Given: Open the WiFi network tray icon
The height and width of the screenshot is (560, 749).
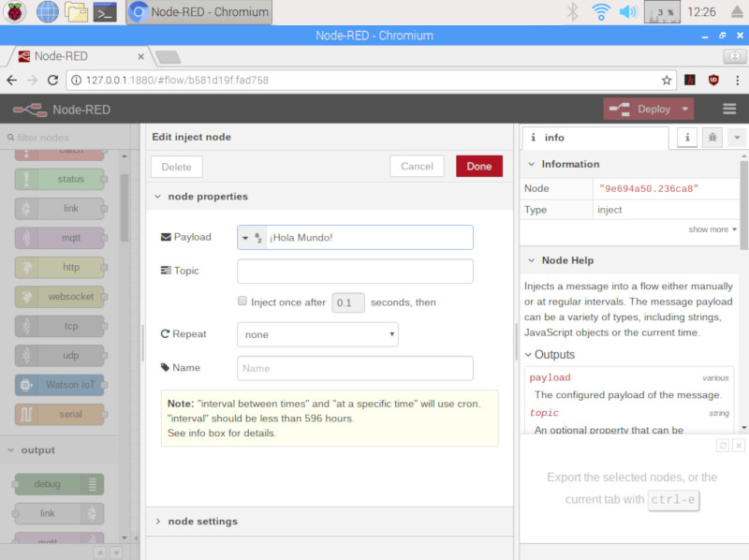Looking at the screenshot, I should [600, 12].
